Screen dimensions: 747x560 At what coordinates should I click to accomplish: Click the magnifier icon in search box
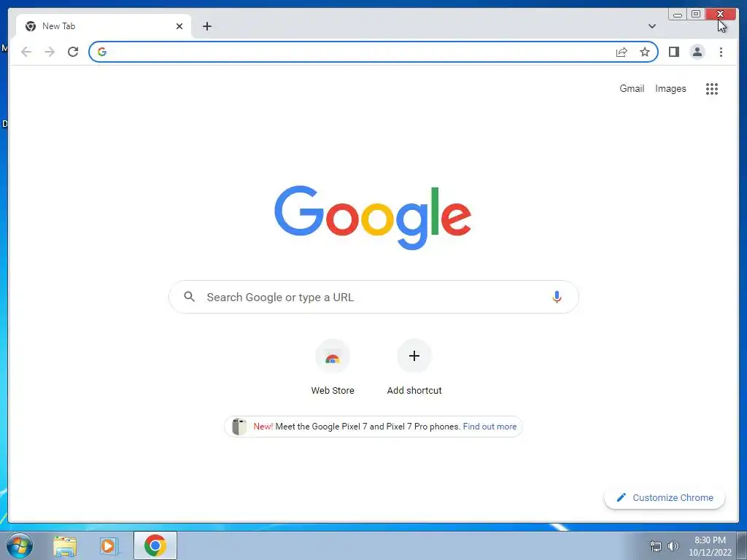189,297
